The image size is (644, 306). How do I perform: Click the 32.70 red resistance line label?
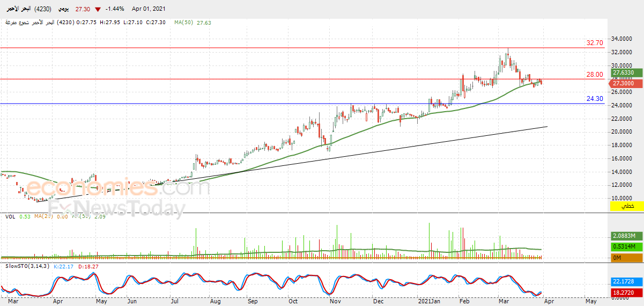pos(595,43)
